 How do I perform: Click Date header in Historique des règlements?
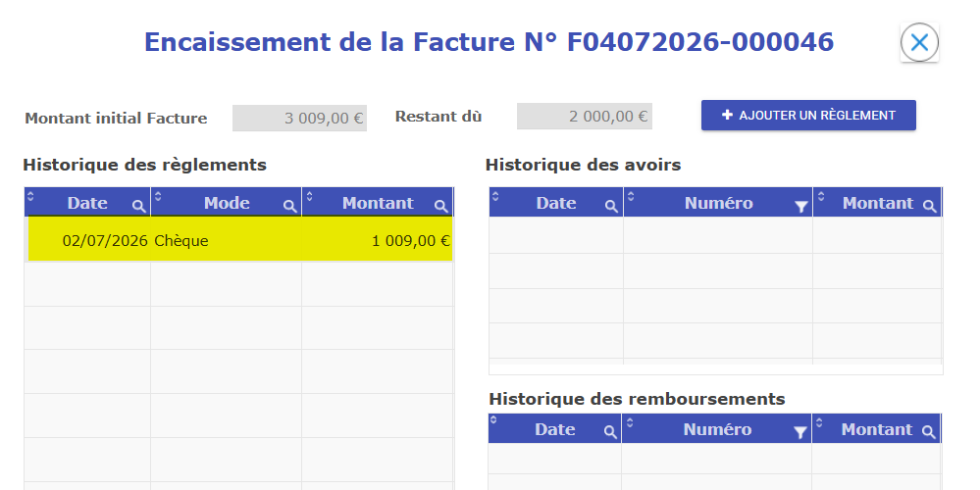coord(87,203)
